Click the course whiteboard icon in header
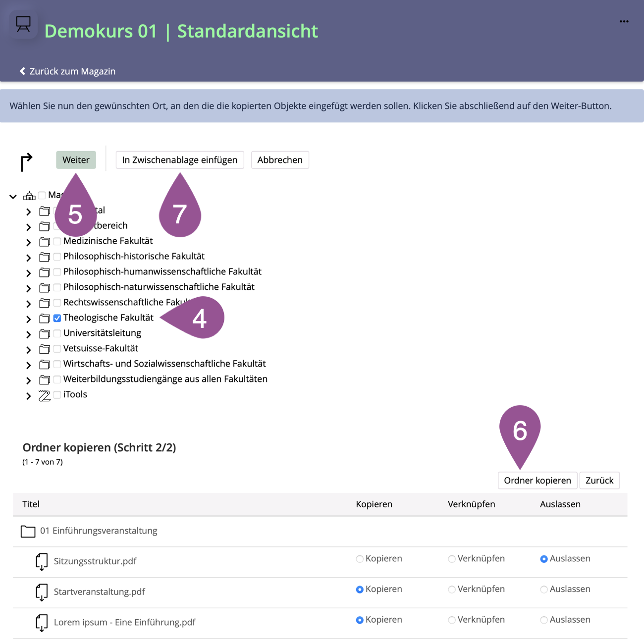The height and width of the screenshot is (644, 644). [23, 24]
